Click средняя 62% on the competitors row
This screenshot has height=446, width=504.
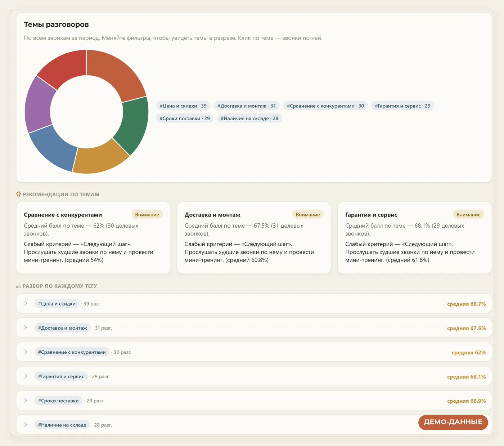click(x=469, y=353)
